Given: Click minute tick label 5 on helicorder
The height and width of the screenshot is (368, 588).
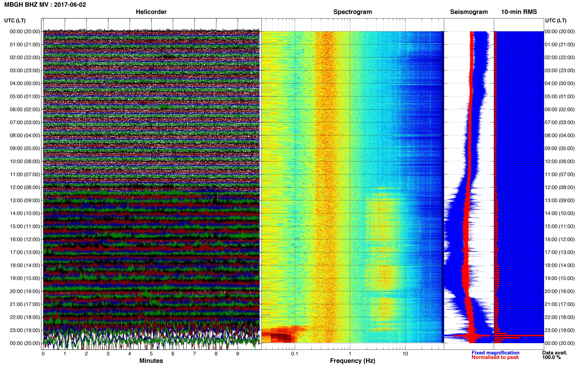Looking at the screenshot, I should click(151, 354).
